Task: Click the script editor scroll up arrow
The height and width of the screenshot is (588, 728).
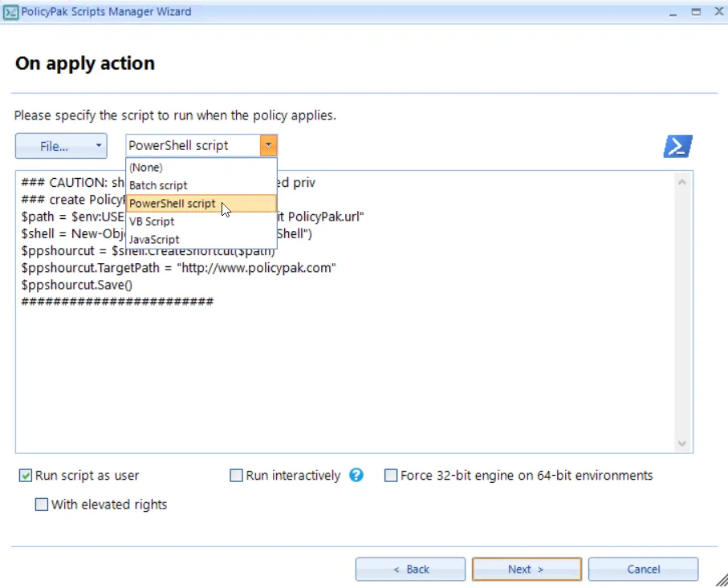Action: [681, 182]
